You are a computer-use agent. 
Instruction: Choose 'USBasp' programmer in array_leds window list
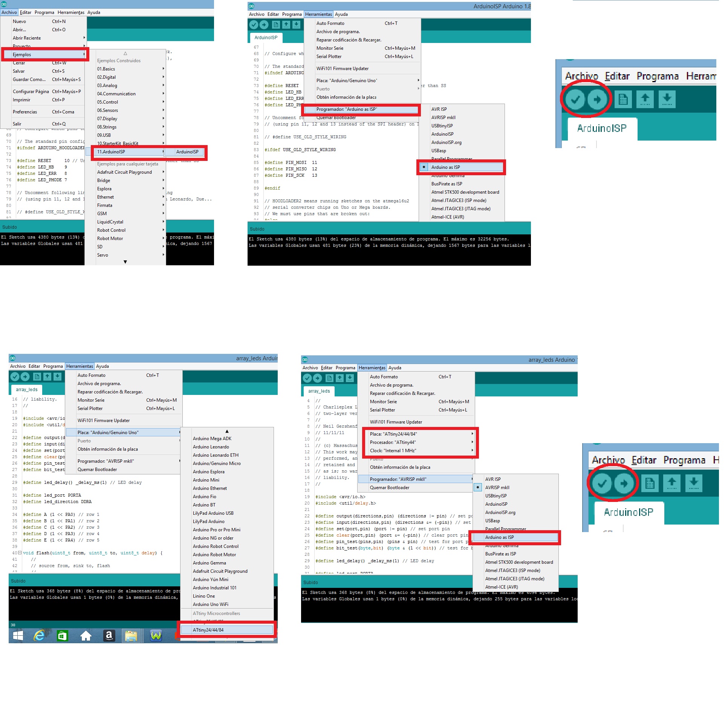[x=492, y=521]
